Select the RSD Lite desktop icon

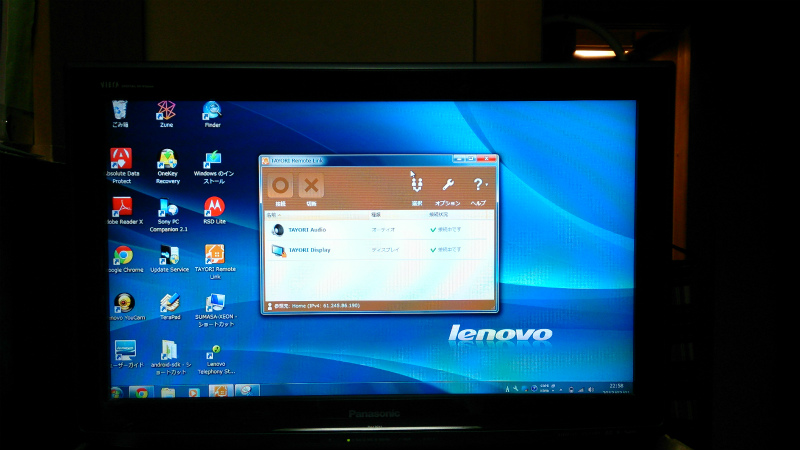pos(214,211)
